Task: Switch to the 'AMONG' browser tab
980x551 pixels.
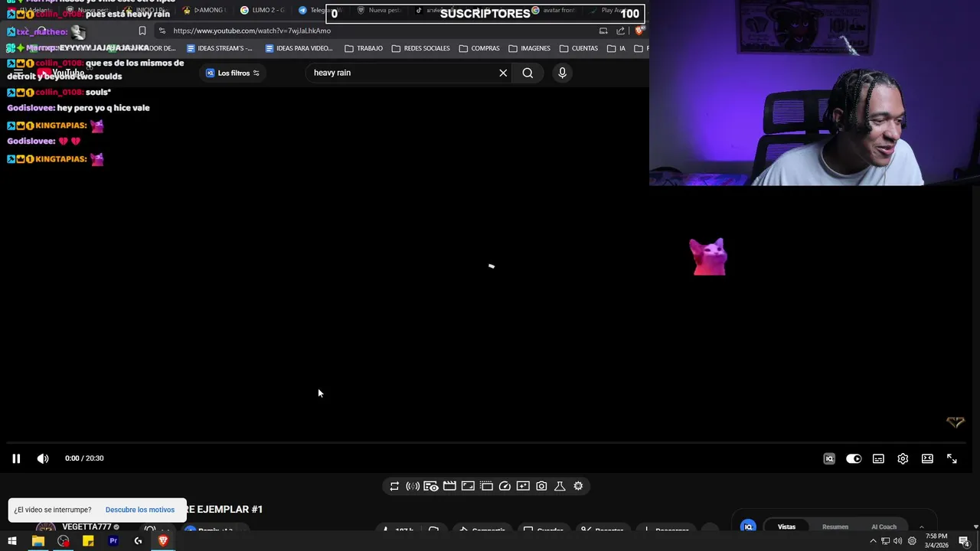Action: (x=204, y=10)
